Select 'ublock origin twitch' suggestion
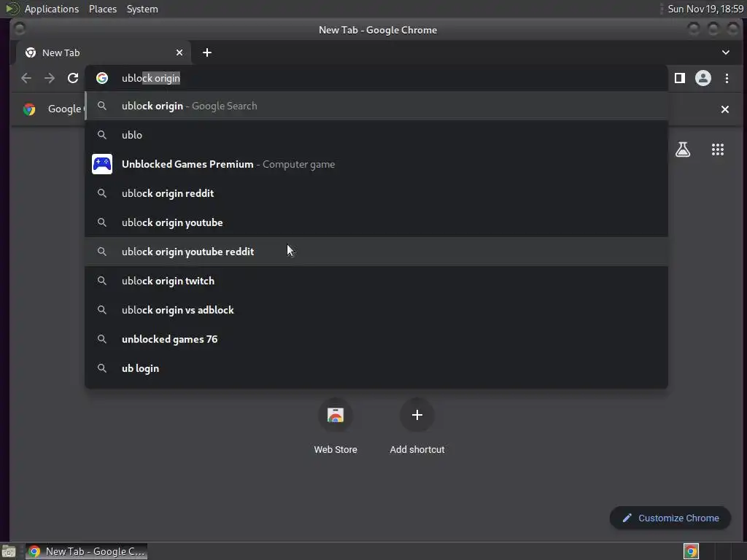 (x=376, y=281)
